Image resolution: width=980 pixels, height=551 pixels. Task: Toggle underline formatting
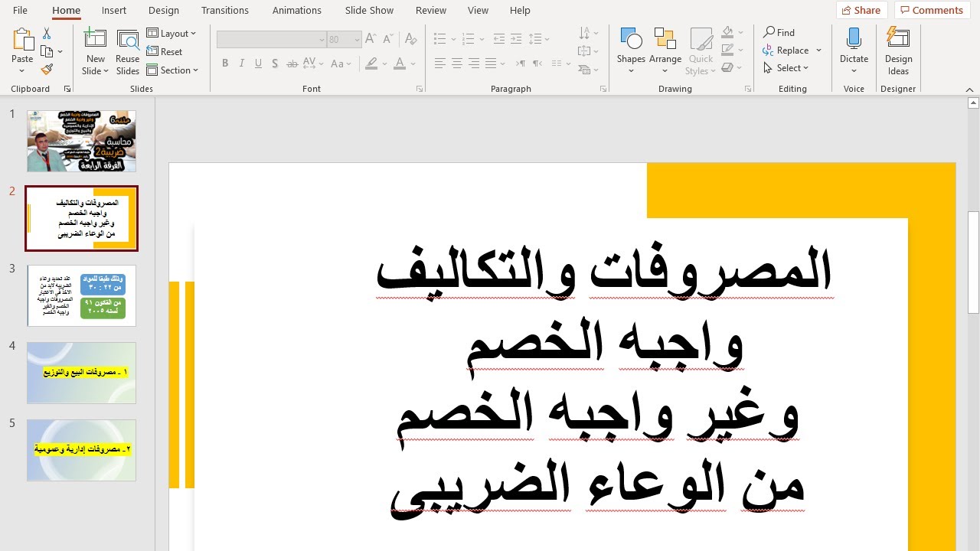click(x=259, y=64)
